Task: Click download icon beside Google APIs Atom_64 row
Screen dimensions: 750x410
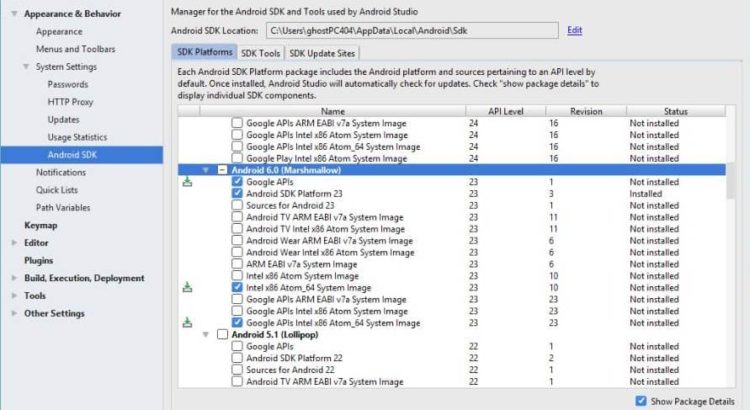Action: point(187,322)
